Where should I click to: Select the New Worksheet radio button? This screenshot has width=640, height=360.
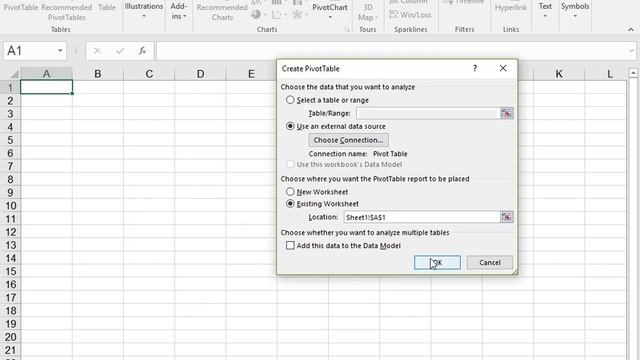coord(290,191)
